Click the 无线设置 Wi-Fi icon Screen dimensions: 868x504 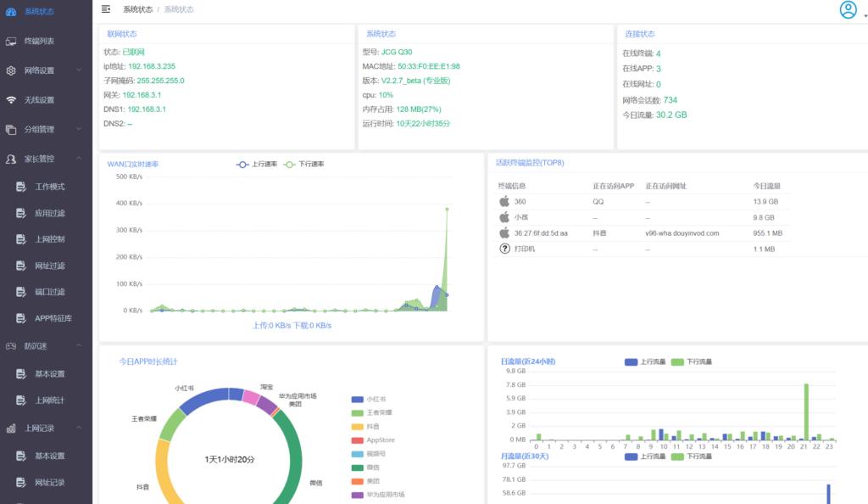(11, 100)
